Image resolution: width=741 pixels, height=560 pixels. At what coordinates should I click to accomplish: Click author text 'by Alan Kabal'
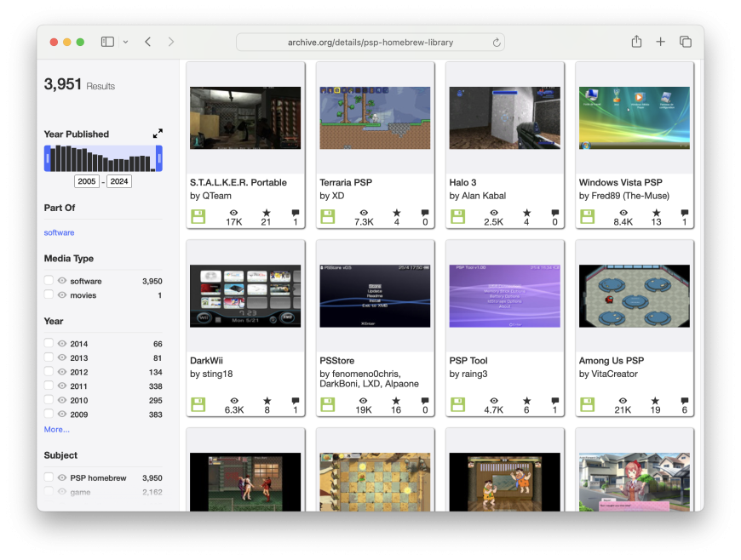click(477, 196)
